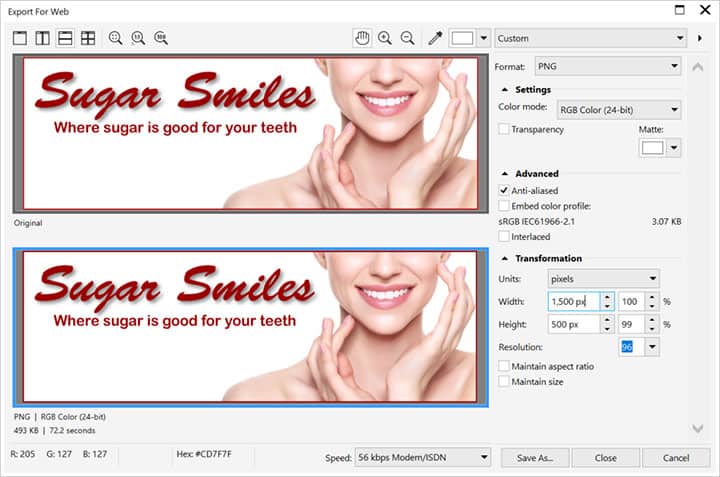Screen dimensions: 720x477
Task: Open the Custom preset dropdown
Action: click(x=591, y=38)
